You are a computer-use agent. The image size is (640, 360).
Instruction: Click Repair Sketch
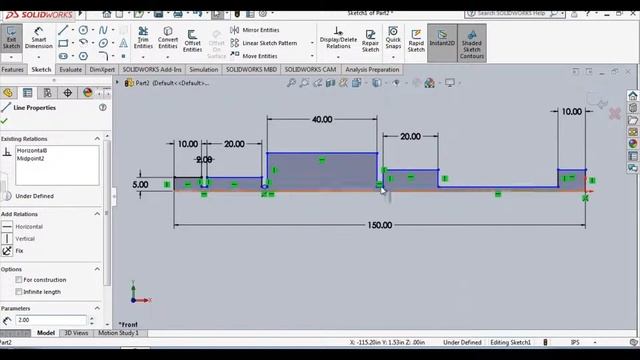tap(370, 40)
